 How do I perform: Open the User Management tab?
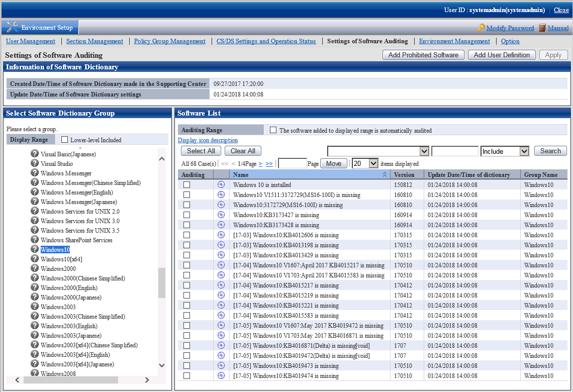coord(31,41)
